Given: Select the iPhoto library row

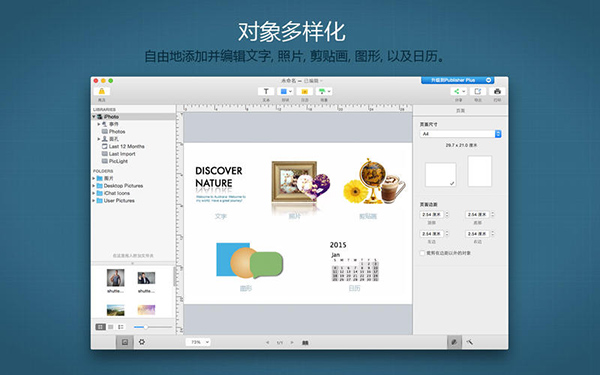Looking at the screenshot, I should point(133,117).
